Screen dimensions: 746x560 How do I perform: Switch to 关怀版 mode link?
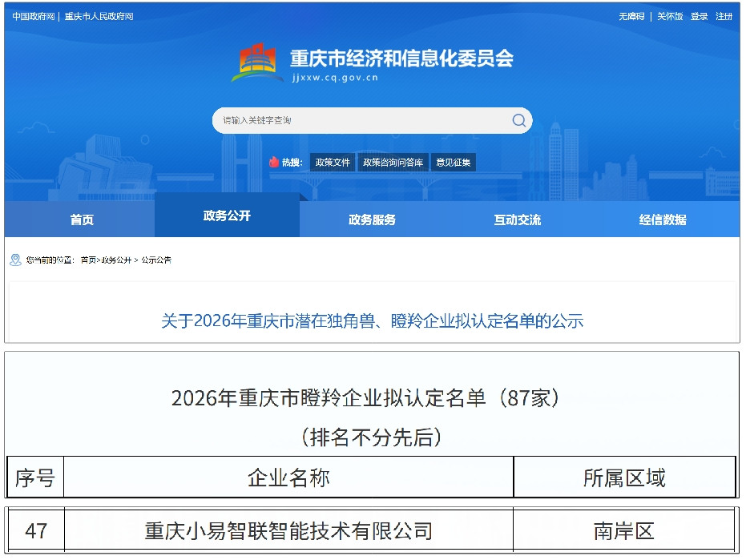670,16
